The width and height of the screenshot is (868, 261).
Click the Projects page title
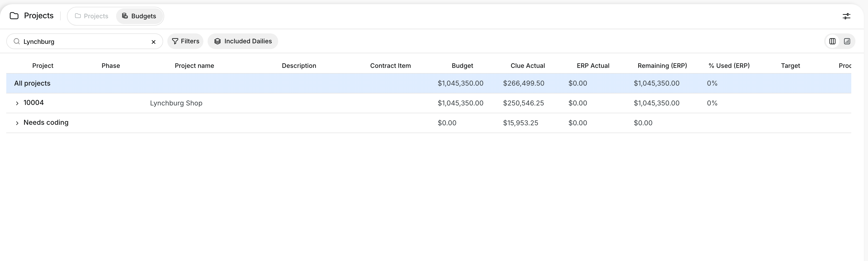39,16
